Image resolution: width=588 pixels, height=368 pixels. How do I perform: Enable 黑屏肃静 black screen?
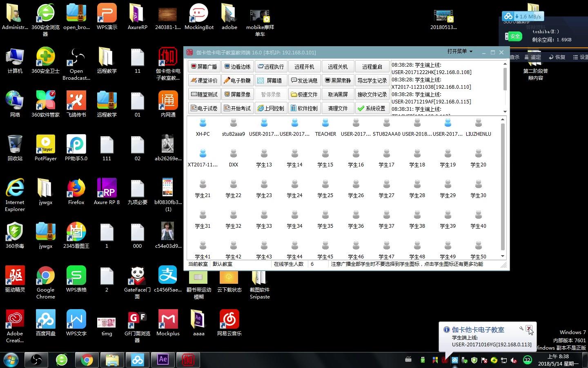tap(338, 81)
